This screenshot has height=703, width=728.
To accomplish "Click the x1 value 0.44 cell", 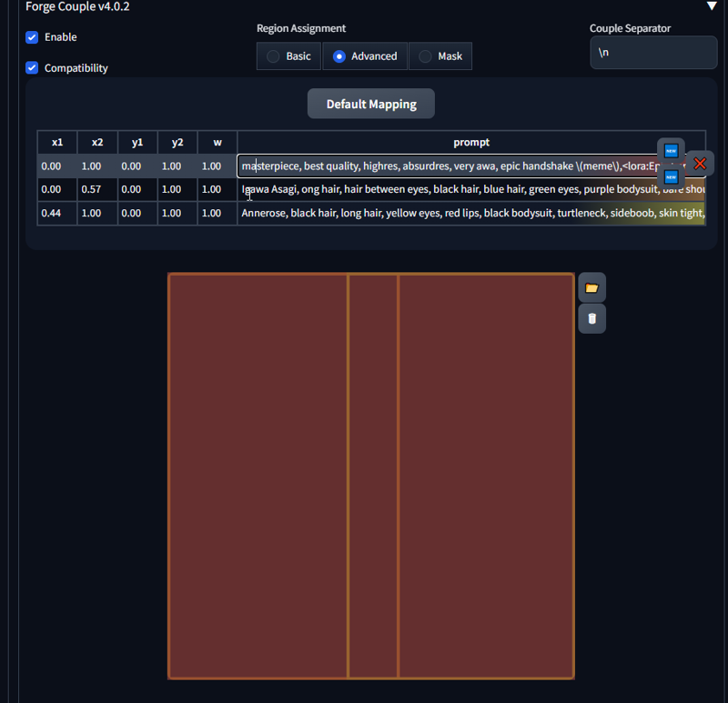I will pyautogui.click(x=56, y=214).
